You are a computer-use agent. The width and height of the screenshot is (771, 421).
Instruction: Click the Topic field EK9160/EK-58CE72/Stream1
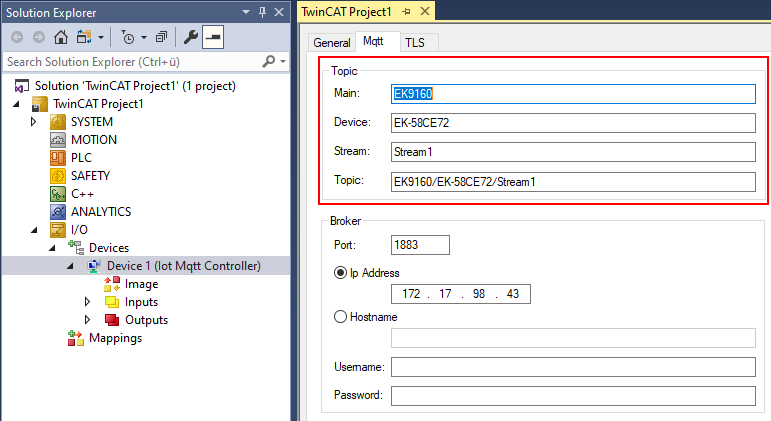(573, 181)
